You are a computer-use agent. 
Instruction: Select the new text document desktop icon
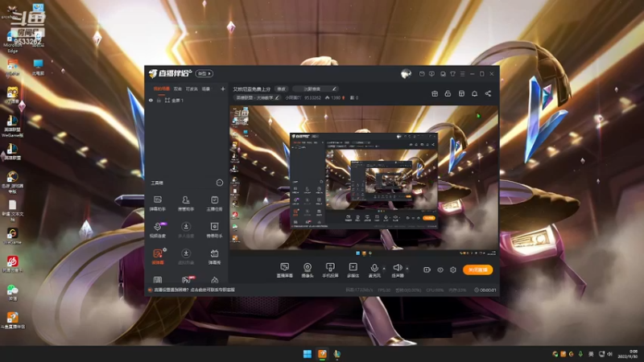[12, 209]
